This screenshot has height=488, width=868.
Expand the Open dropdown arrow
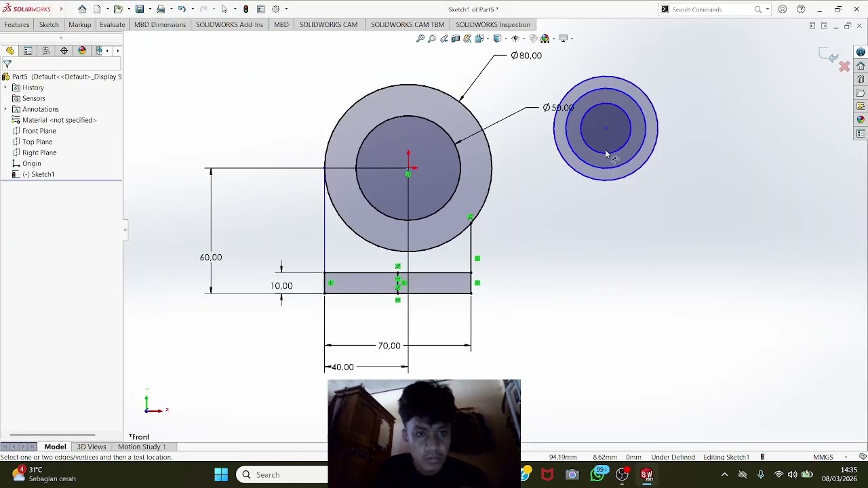[127, 9]
